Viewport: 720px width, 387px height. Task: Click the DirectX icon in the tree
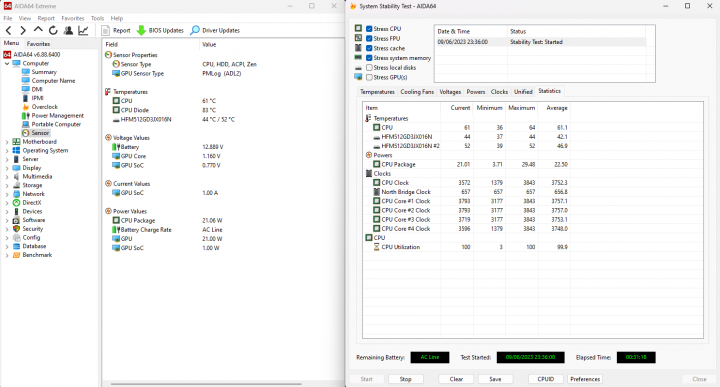coord(17,203)
